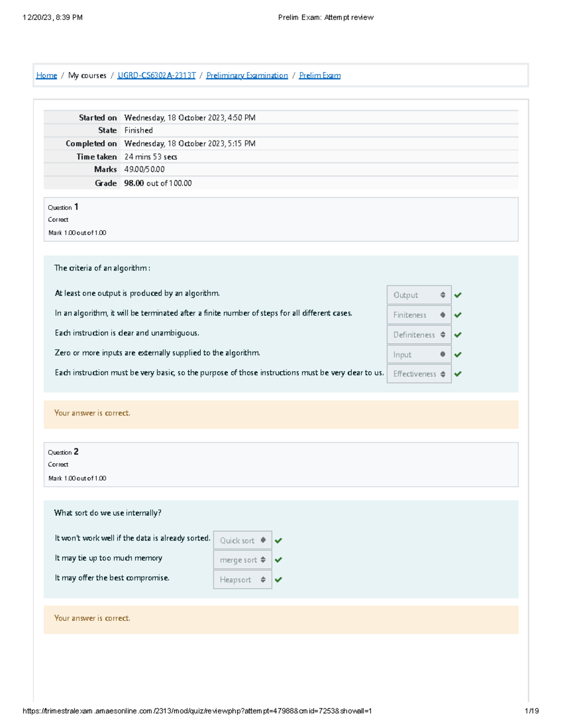Expand the Finiteness dropdown selector
Viewport: 563px width, 728px height.
click(418, 315)
